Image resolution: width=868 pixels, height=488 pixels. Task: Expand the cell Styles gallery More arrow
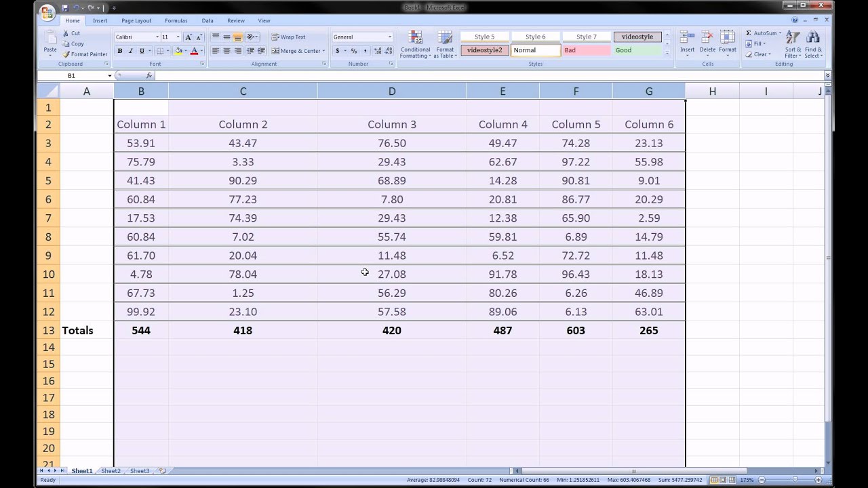coord(667,52)
